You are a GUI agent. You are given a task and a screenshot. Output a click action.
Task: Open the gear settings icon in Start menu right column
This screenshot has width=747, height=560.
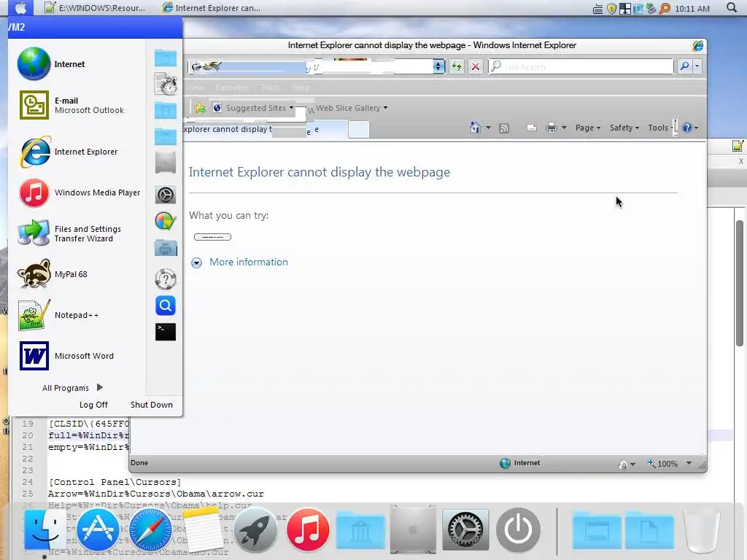point(166,195)
